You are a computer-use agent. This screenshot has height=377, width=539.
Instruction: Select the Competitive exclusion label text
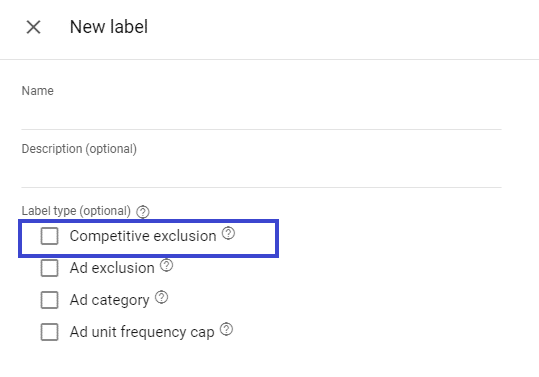coord(143,236)
